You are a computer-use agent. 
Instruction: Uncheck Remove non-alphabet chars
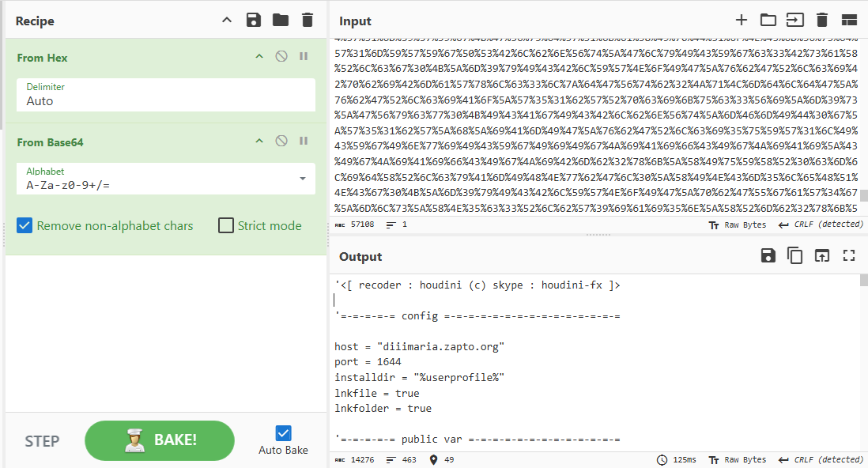(x=25, y=225)
